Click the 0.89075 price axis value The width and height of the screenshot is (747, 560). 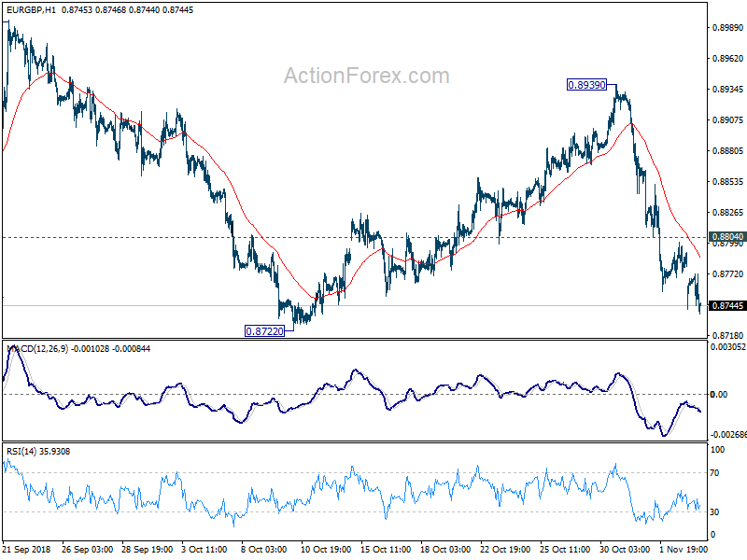click(727, 120)
